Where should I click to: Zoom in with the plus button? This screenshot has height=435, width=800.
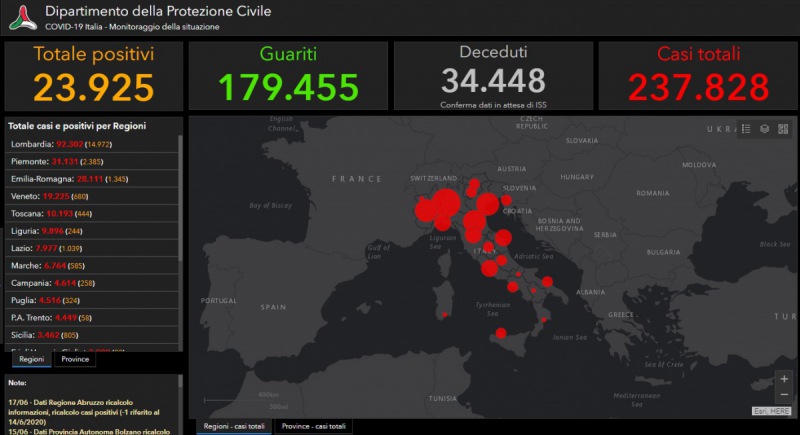pyautogui.click(x=783, y=380)
